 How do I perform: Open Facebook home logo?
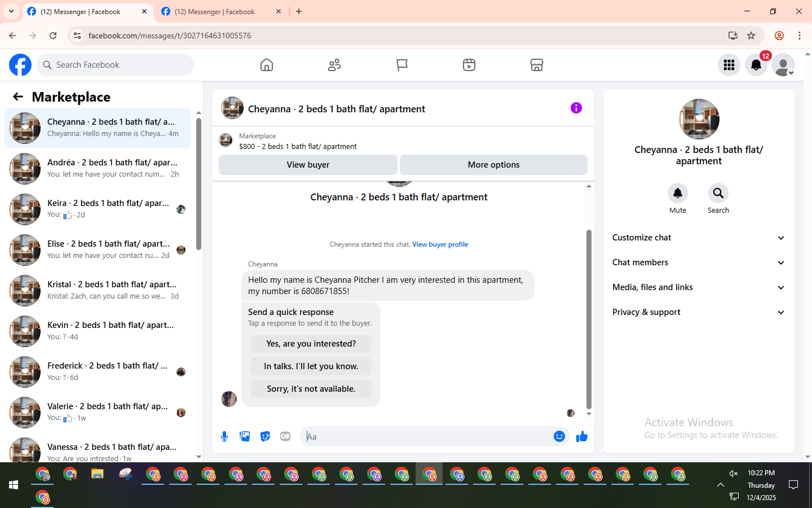click(20, 65)
